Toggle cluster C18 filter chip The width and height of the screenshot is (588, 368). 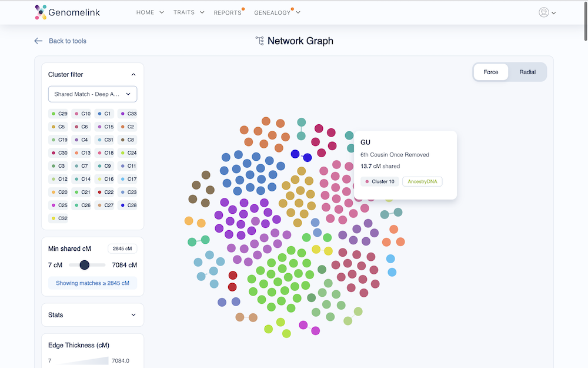[x=104, y=153]
